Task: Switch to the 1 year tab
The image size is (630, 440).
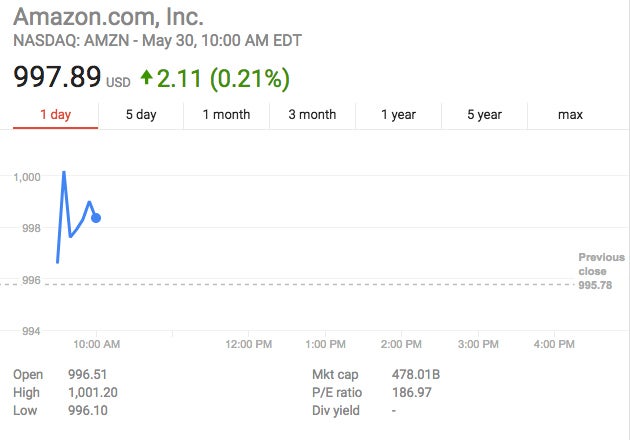Action: coord(398,115)
